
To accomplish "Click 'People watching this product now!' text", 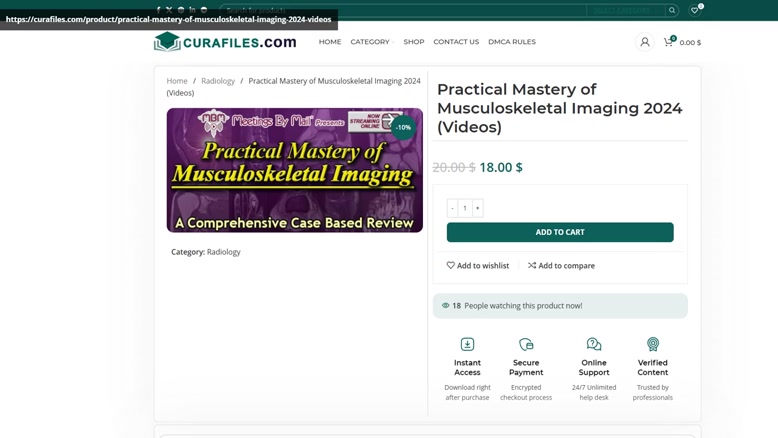I will click(523, 306).
